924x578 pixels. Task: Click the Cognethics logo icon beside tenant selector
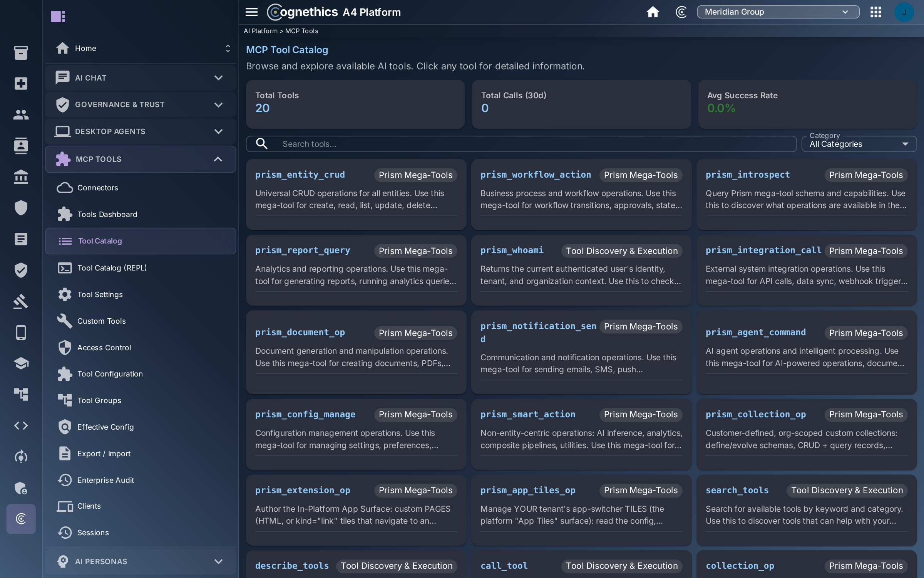pos(681,12)
